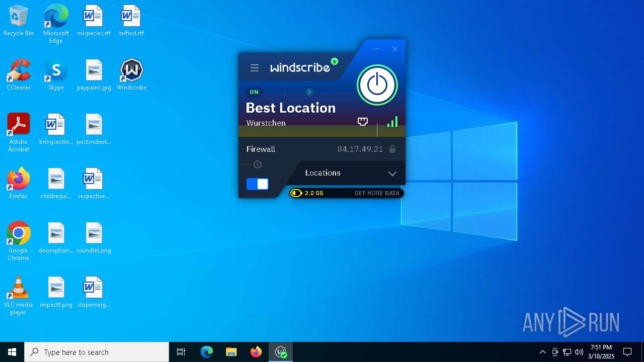Click the protocol arrow next to ON
644x362 pixels.
(309, 92)
